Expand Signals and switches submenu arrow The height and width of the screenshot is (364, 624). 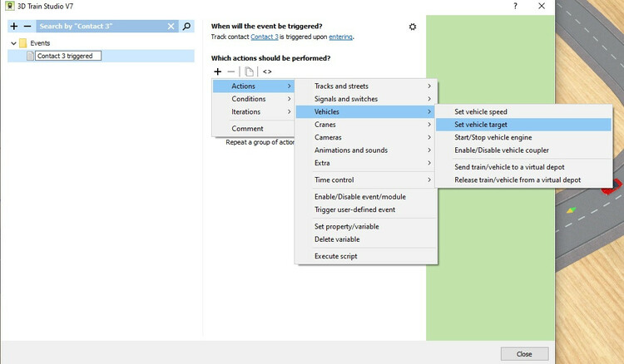(429, 99)
